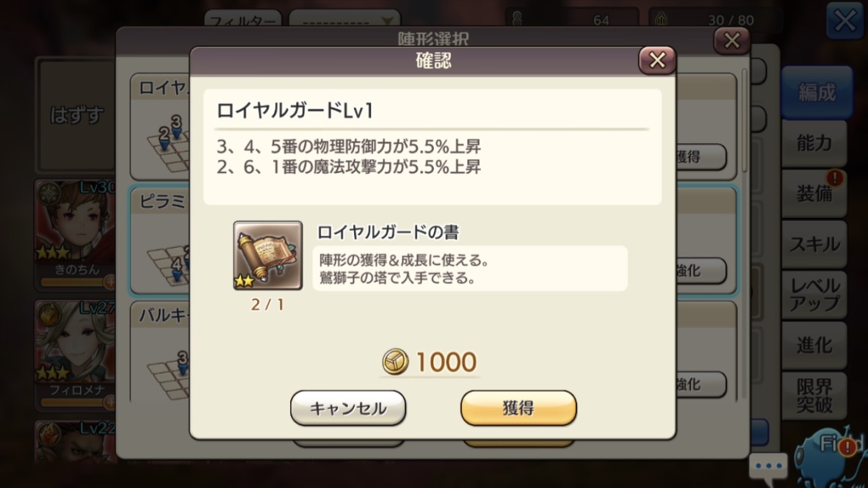
Task: Select the レベルアップ side option
Action: pos(814,294)
